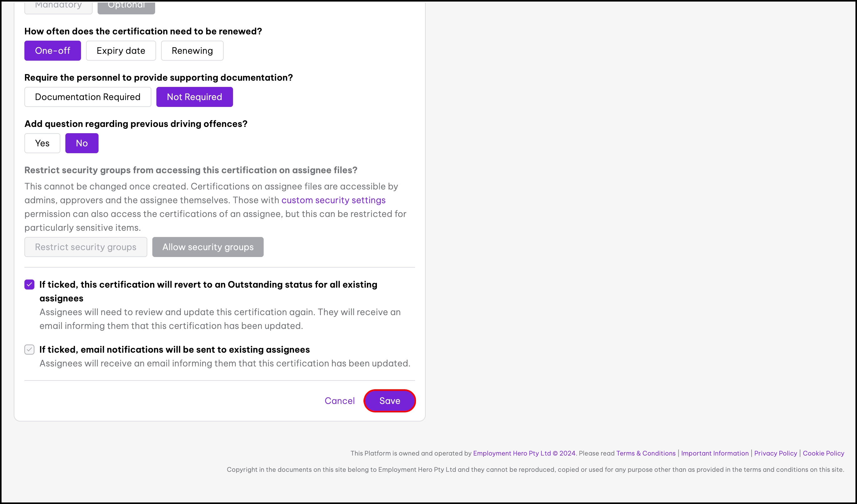This screenshot has height=504, width=857.
Task: Open Employment Hero Pty Ltd link
Action: tap(524, 453)
